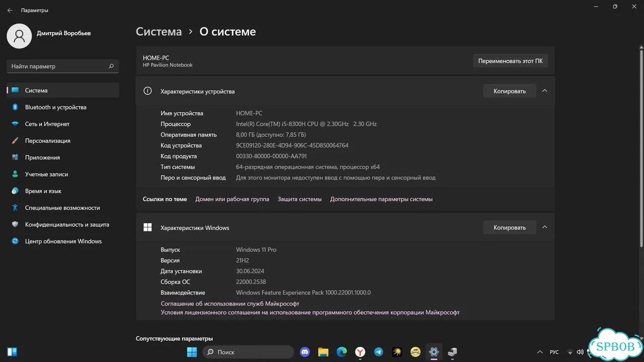644x362 pixels.
Task: Open the yellow star app on taskbar
Action: 397,352
